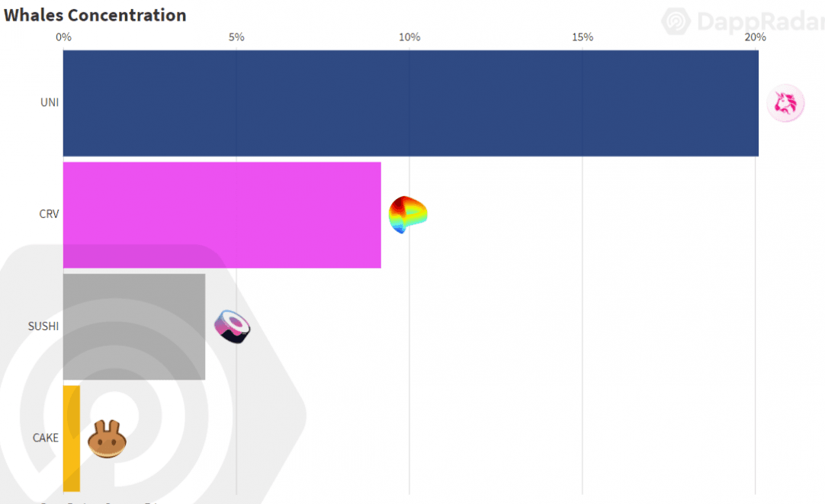Click the SushiSwap sushi roll icon
Image resolution: width=825 pixels, height=504 pixels.
(x=233, y=326)
